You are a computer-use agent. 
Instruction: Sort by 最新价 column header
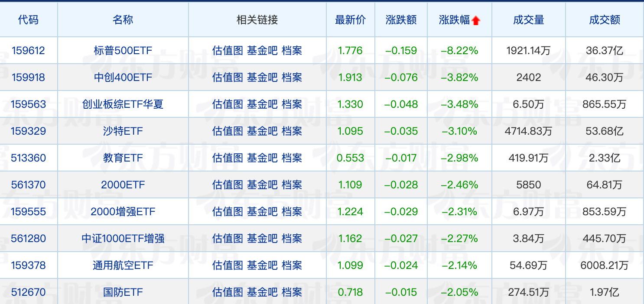click(351, 20)
